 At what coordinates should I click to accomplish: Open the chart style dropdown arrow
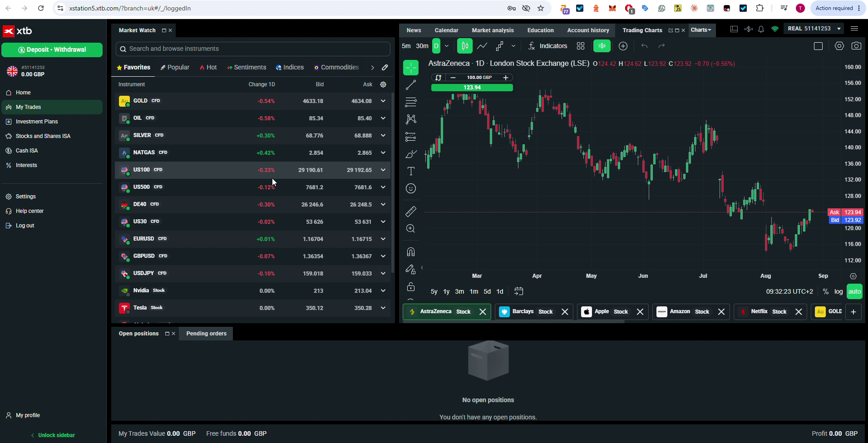pos(513,46)
